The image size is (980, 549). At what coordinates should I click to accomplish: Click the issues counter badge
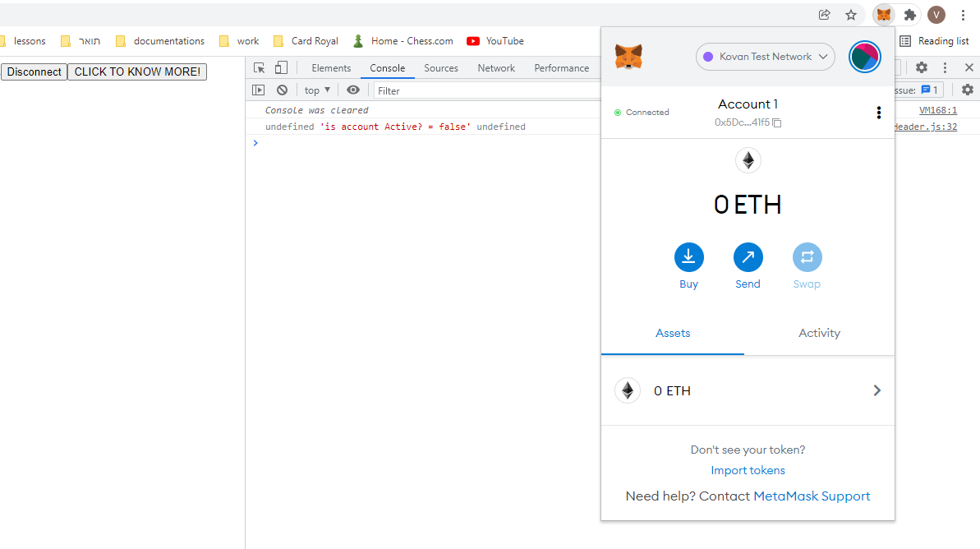point(929,90)
